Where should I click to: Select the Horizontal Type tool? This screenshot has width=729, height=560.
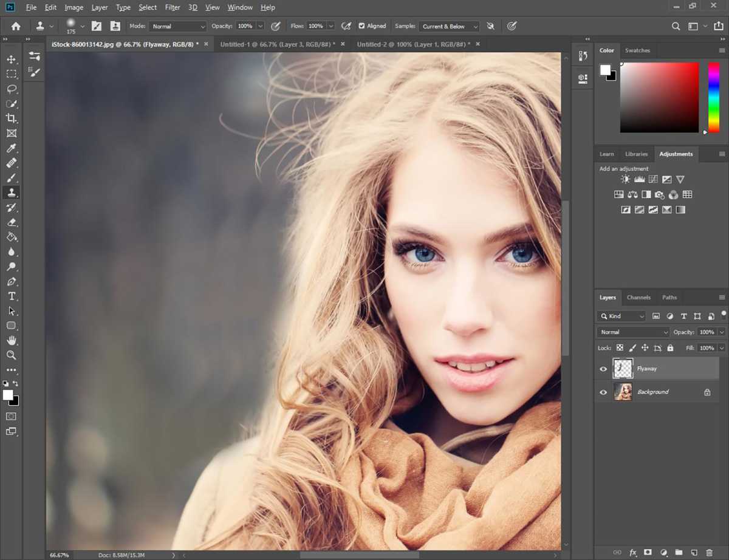pos(12,296)
